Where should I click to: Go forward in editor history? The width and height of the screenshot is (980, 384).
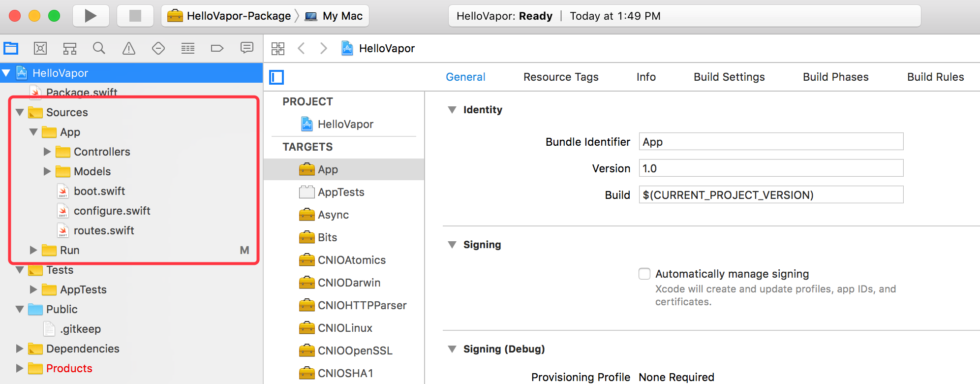tap(323, 48)
